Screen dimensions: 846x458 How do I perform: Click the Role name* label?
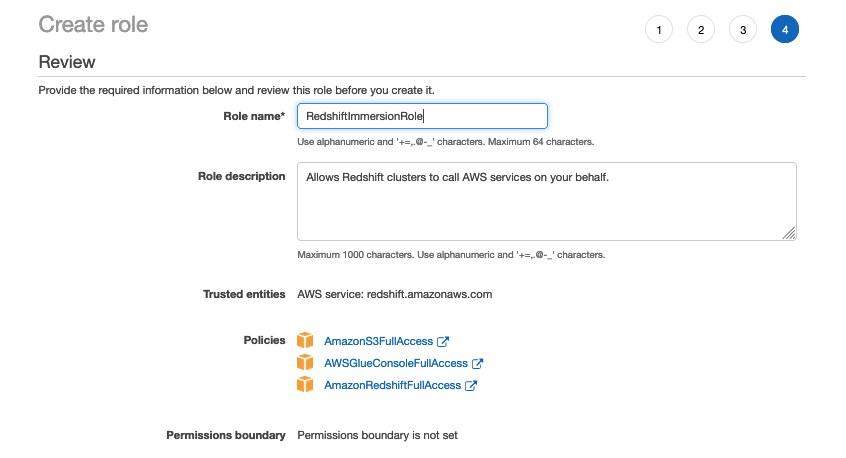point(254,116)
